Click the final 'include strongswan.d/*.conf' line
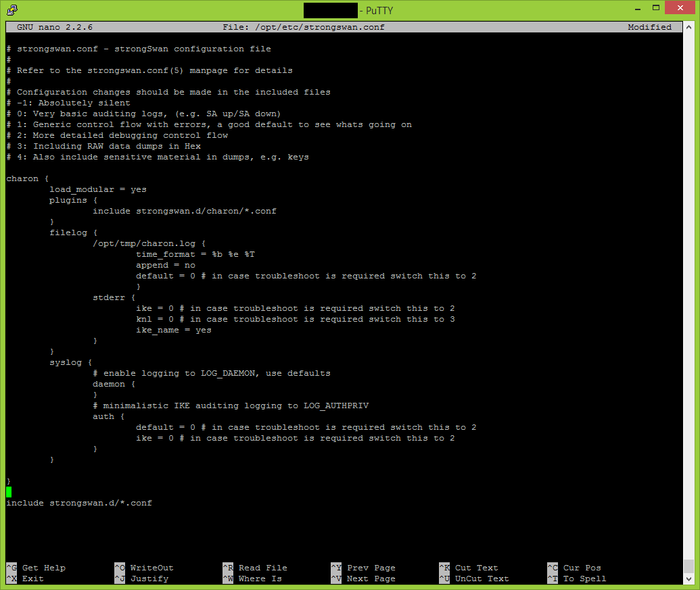 tap(79, 503)
